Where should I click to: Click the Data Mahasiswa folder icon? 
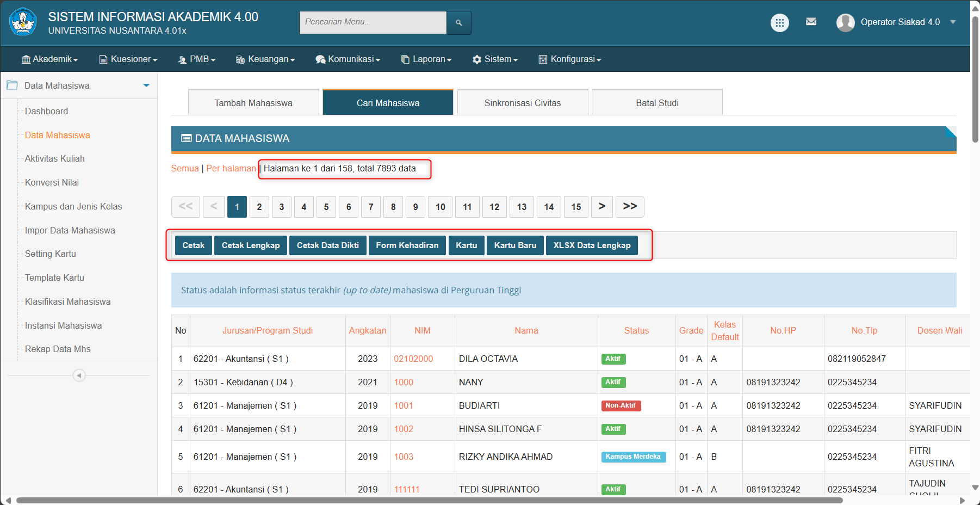[x=12, y=85]
